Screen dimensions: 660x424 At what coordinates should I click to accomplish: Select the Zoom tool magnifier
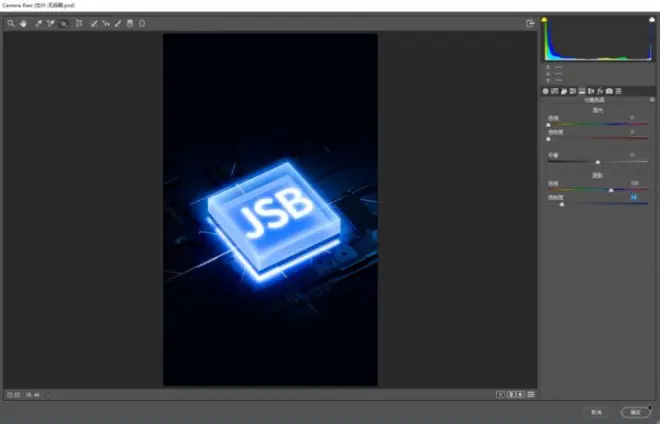click(x=11, y=24)
